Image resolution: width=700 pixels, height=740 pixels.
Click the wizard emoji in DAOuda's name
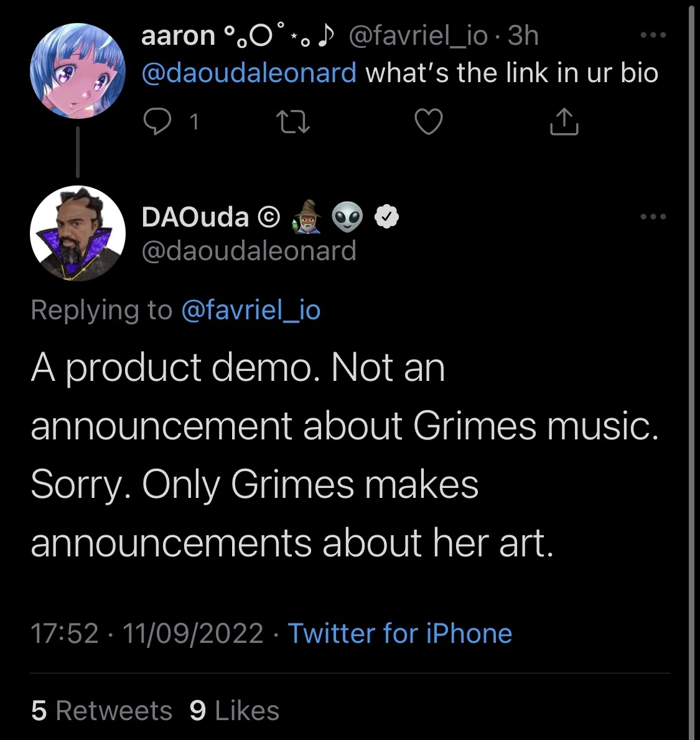coord(307,217)
